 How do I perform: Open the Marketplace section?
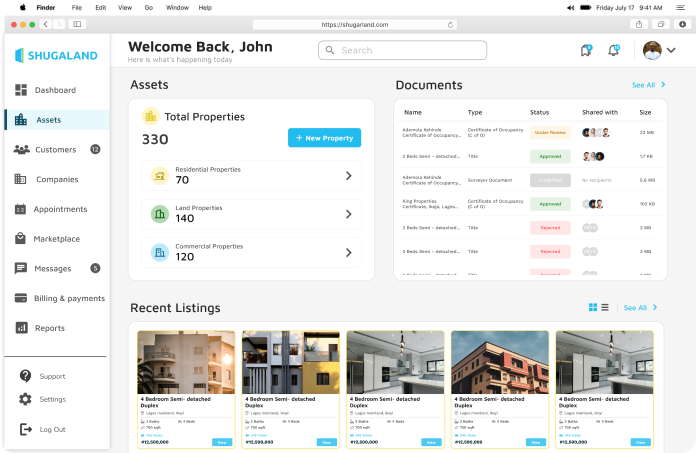click(x=47, y=239)
